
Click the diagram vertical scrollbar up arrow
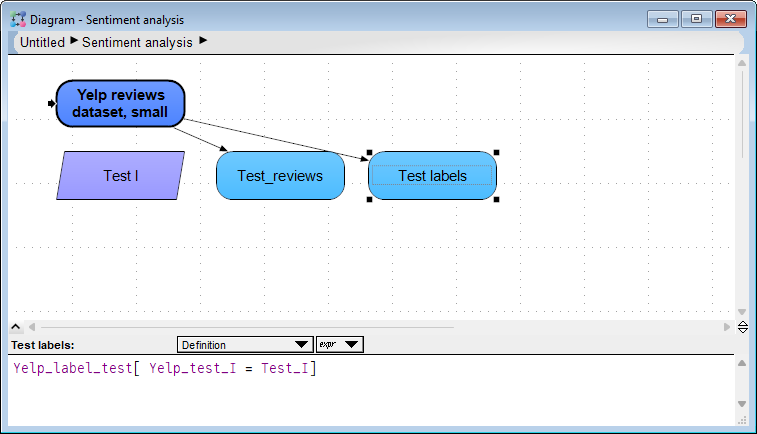pyautogui.click(x=742, y=63)
